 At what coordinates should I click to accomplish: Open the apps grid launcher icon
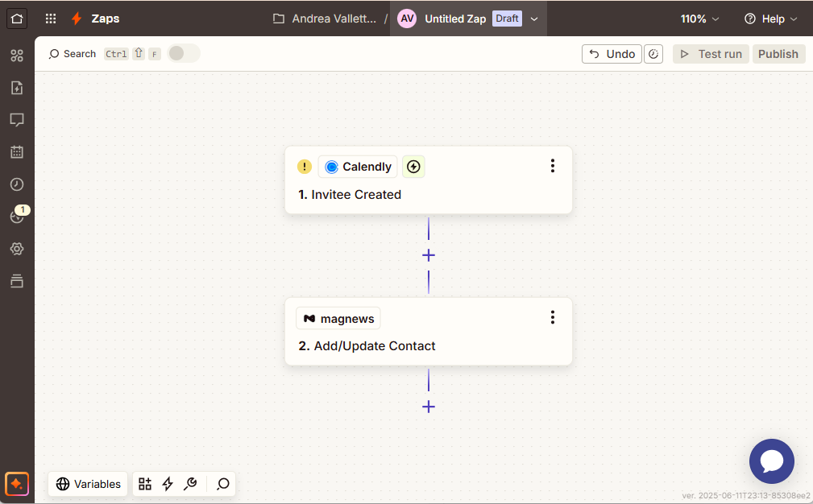(x=51, y=19)
